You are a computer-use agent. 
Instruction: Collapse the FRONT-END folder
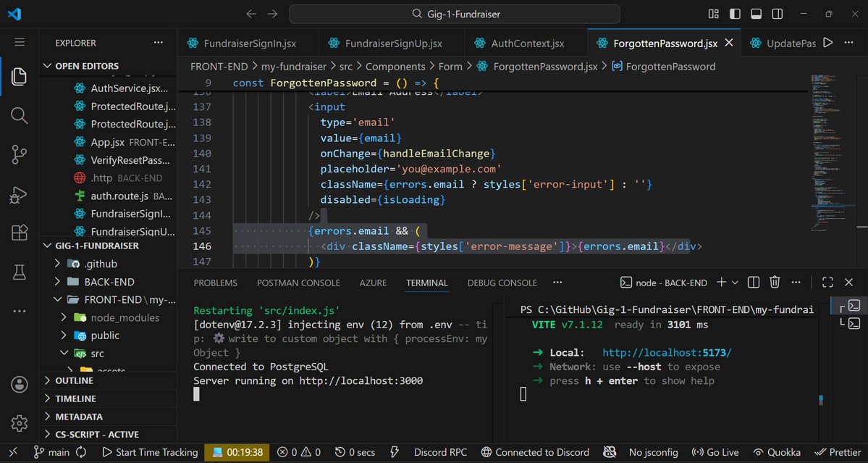click(x=109, y=300)
